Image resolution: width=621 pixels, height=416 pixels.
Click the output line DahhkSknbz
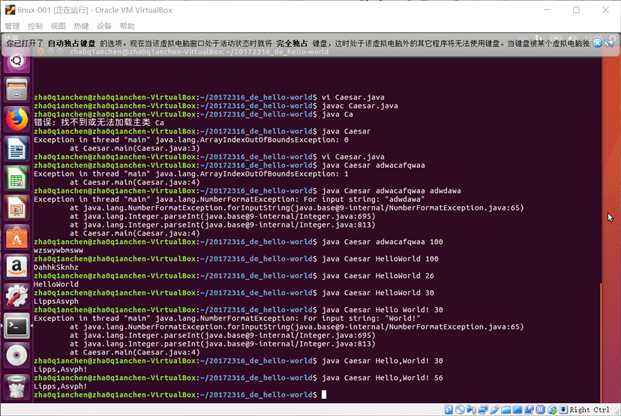point(56,267)
